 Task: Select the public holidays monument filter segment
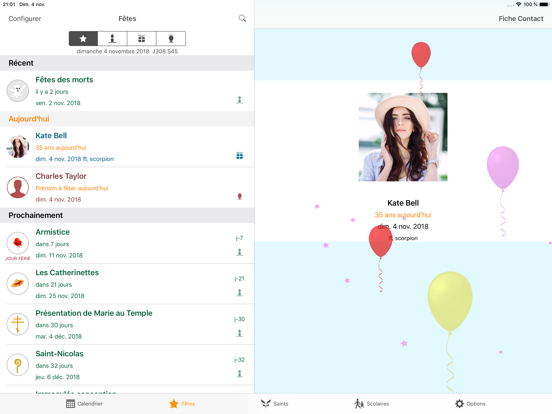(x=112, y=39)
